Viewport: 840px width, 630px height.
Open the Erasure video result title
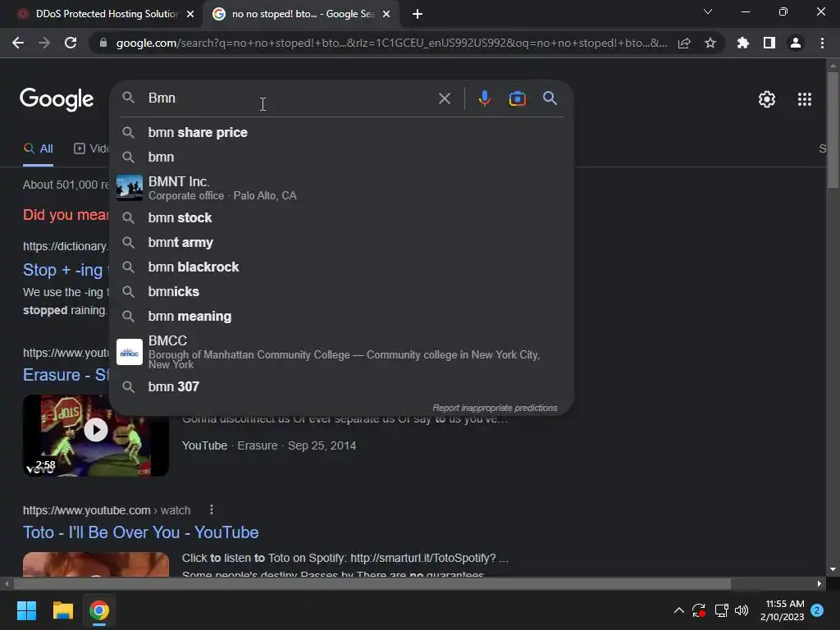[66, 374]
